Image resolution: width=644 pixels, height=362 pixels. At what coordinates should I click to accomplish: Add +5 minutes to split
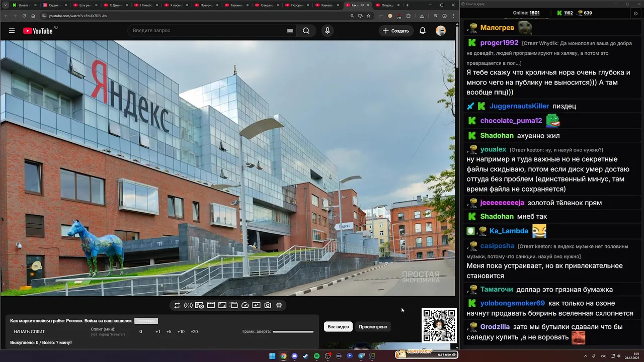coord(169,332)
